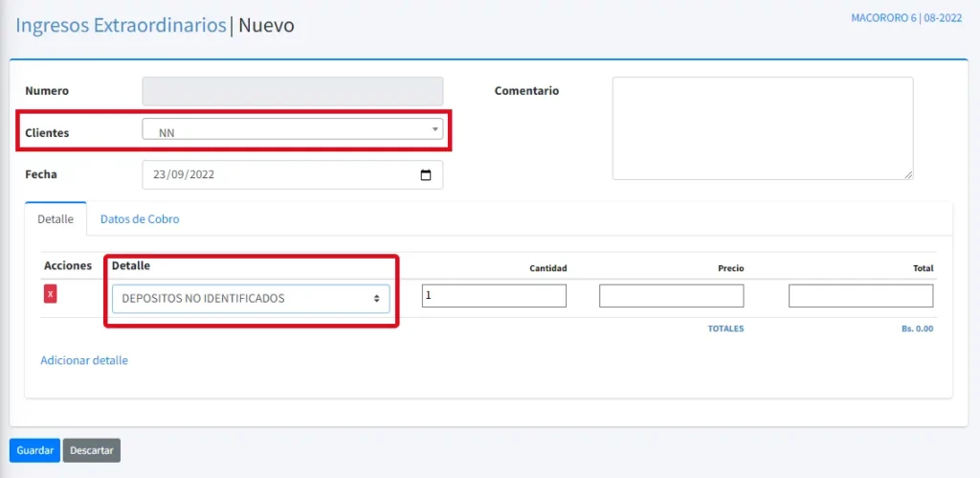980x478 pixels.
Task: Click the Adicionar detalle link
Action: [x=84, y=360]
